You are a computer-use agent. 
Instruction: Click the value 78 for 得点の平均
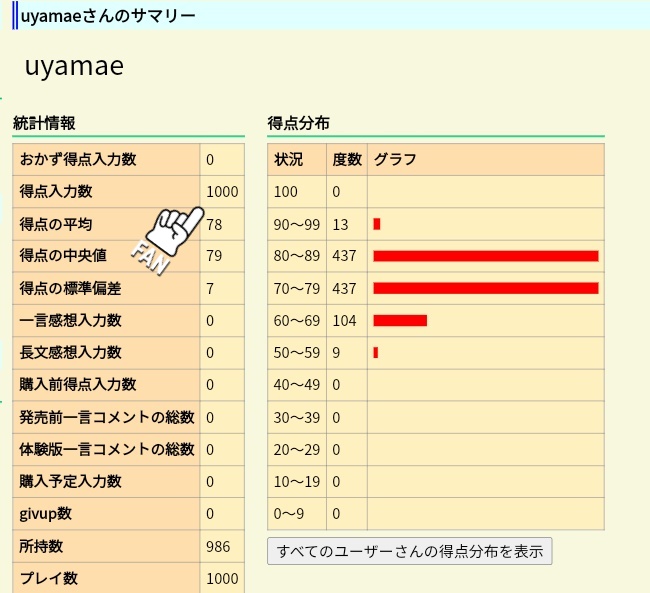point(214,224)
